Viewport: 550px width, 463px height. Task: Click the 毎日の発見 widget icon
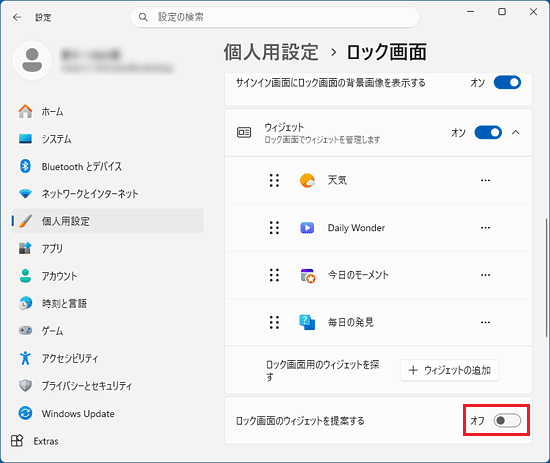(x=307, y=322)
